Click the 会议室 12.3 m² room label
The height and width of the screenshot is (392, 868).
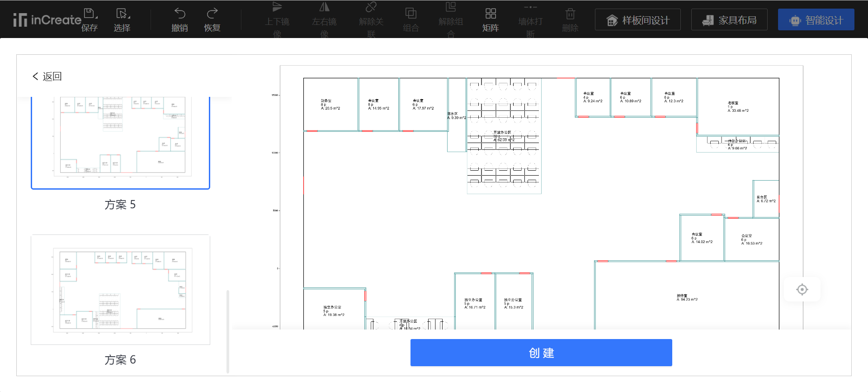[x=674, y=97]
